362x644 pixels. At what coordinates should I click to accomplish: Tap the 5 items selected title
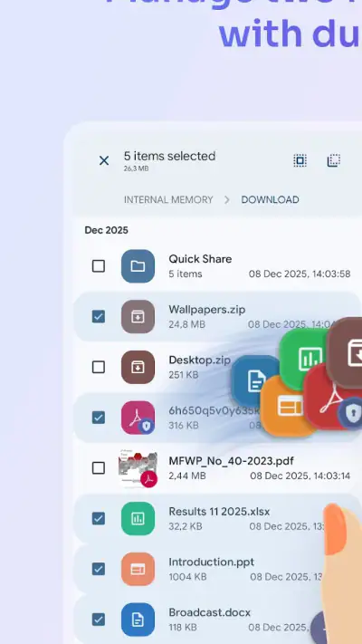169,156
